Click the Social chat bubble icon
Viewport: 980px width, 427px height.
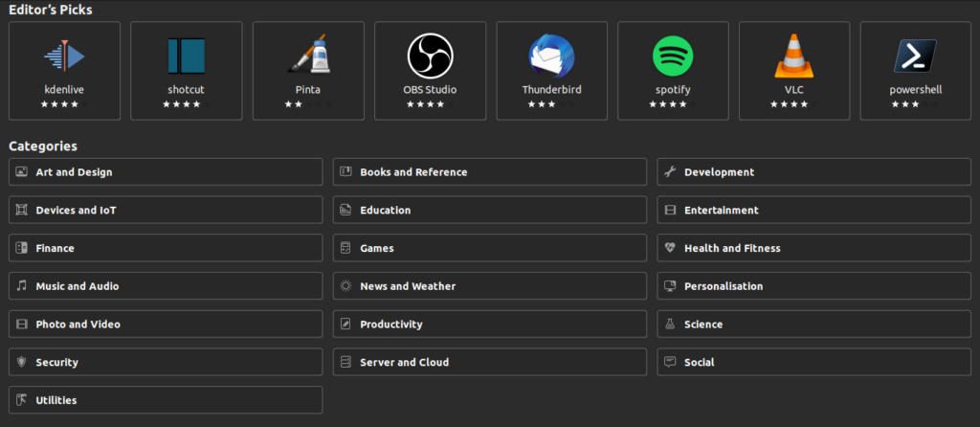670,362
